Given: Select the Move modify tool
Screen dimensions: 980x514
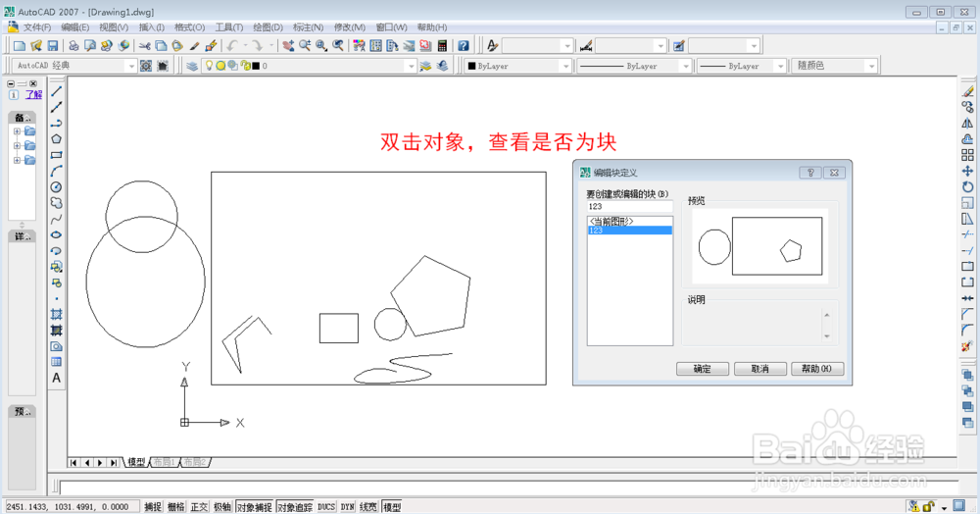Looking at the screenshot, I should (x=967, y=171).
